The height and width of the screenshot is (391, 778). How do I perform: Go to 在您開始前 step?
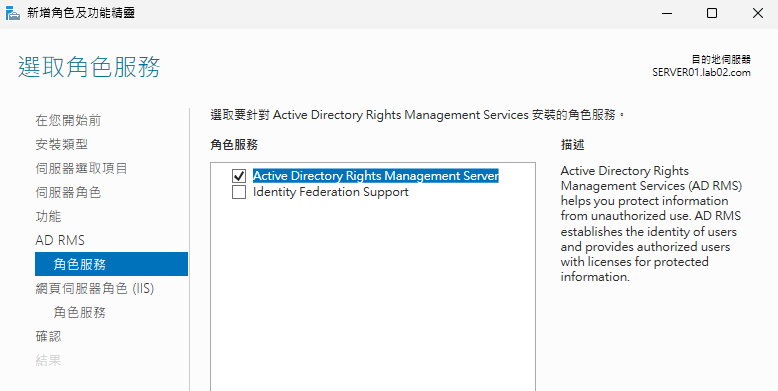[68, 120]
